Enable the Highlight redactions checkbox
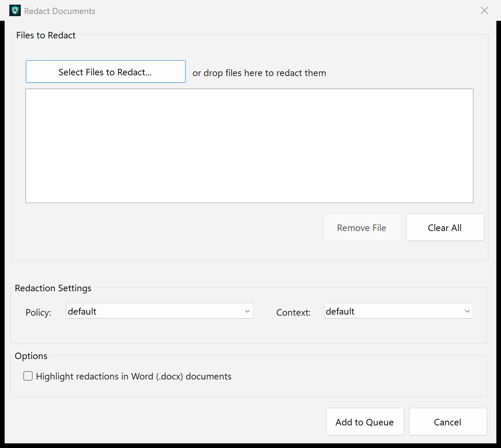 [x=28, y=376]
